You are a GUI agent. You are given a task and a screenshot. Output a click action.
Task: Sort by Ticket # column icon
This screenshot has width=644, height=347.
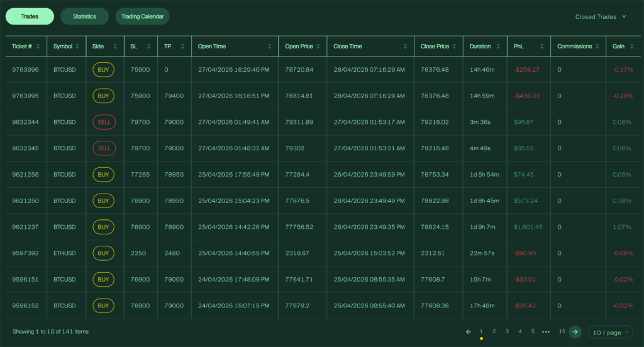38,47
